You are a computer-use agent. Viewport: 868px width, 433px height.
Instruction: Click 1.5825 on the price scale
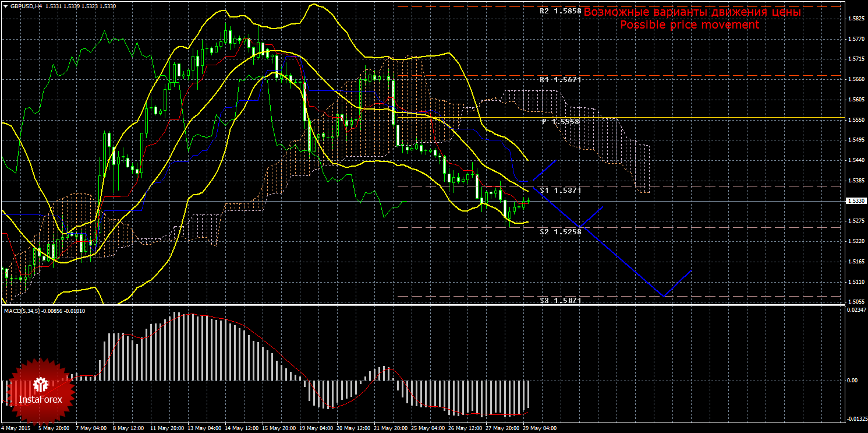coord(855,19)
